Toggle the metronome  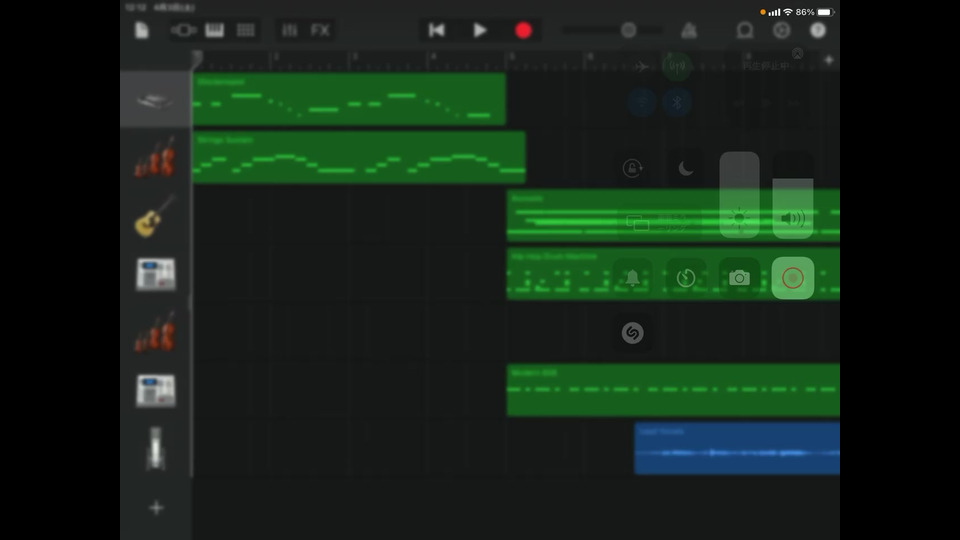point(689,30)
